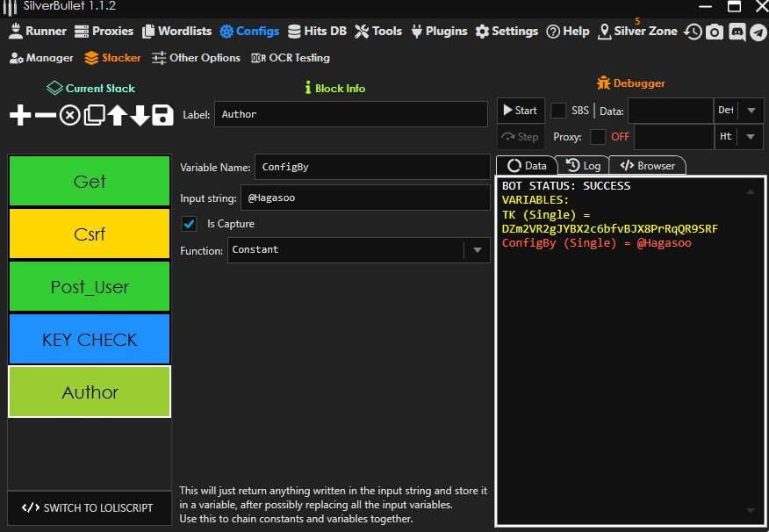
Task: Click the Switch to LoliScript button
Action: (89, 507)
